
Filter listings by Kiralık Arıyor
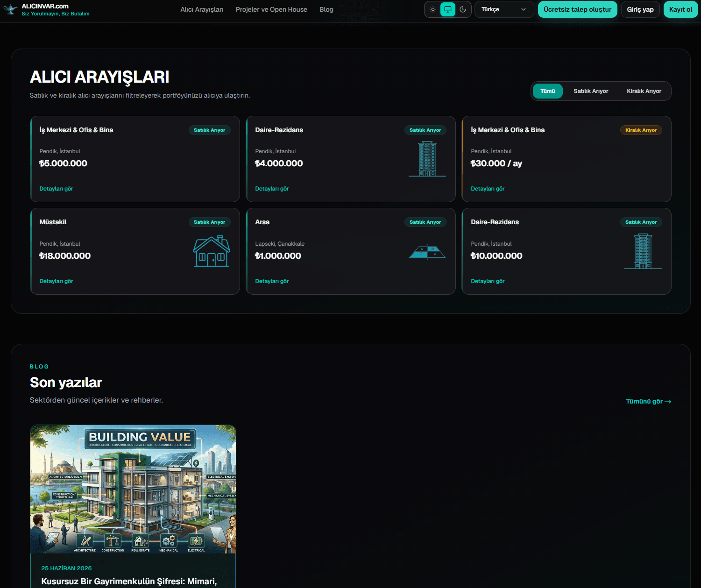click(x=644, y=91)
